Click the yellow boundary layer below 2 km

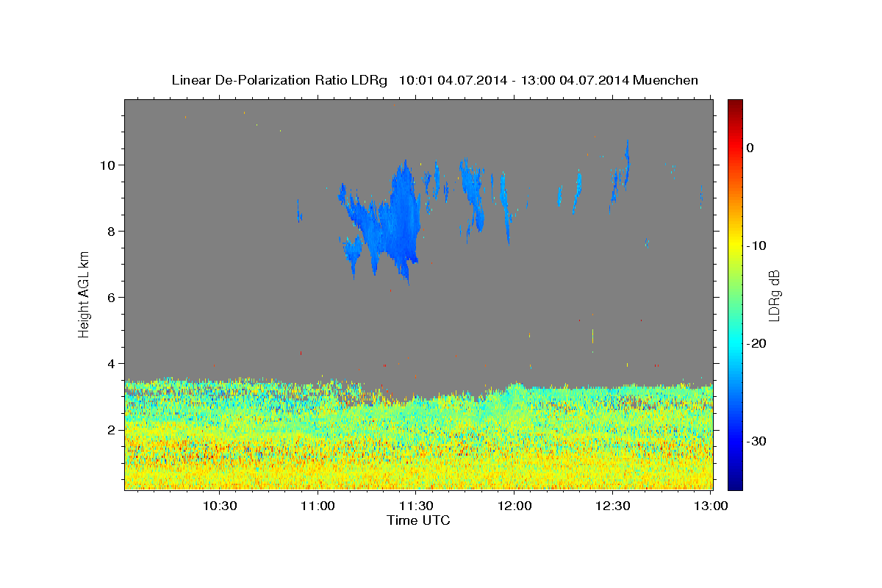[x=419, y=459]
